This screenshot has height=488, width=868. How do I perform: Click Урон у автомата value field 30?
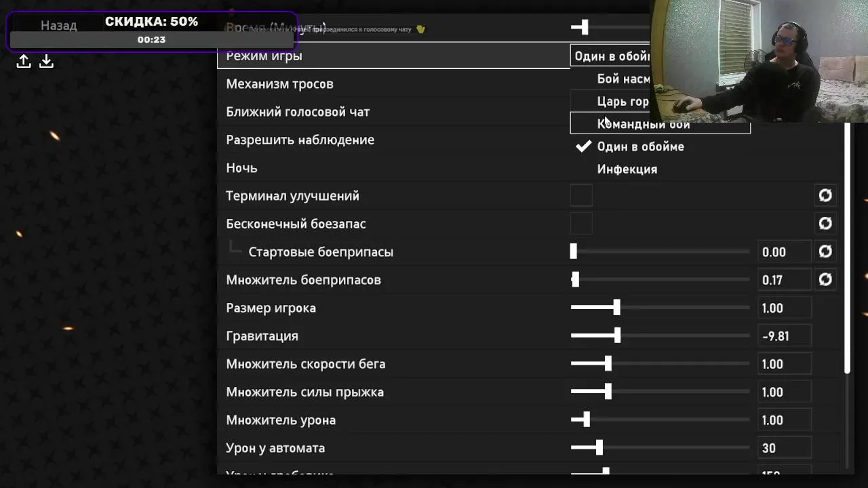coord(785,448)
